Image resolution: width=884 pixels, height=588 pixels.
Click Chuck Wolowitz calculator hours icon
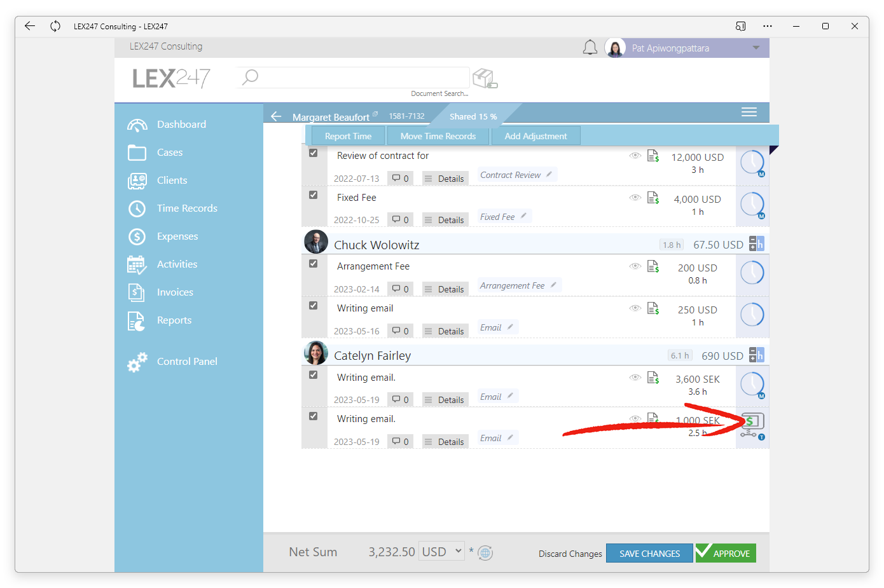(x=756, y=244)
